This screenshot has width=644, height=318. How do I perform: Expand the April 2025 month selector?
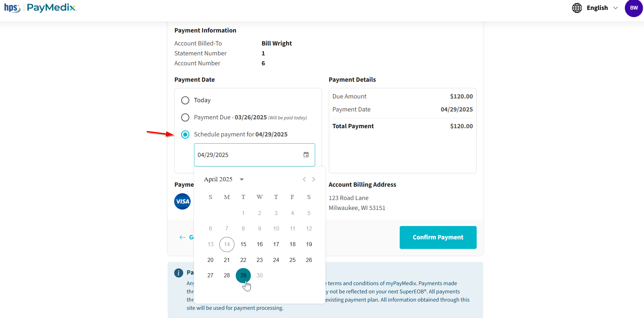(242, 180)
